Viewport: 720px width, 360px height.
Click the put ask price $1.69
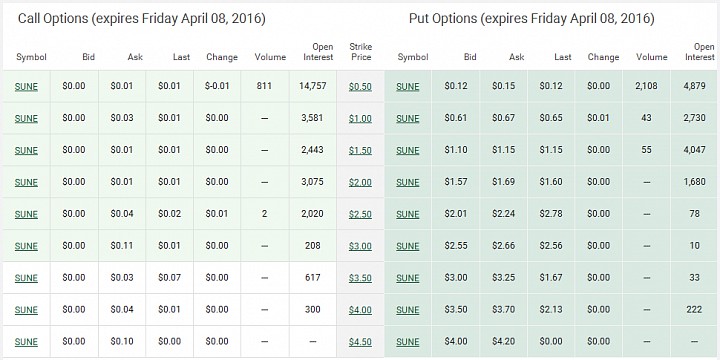coord(503,182)
